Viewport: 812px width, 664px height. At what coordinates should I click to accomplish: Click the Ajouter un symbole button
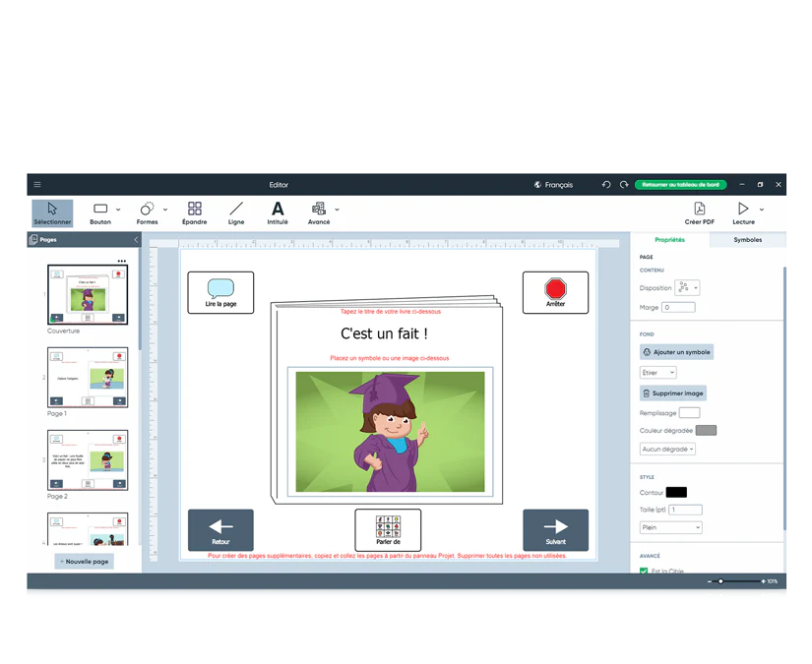tap(675, 351)
